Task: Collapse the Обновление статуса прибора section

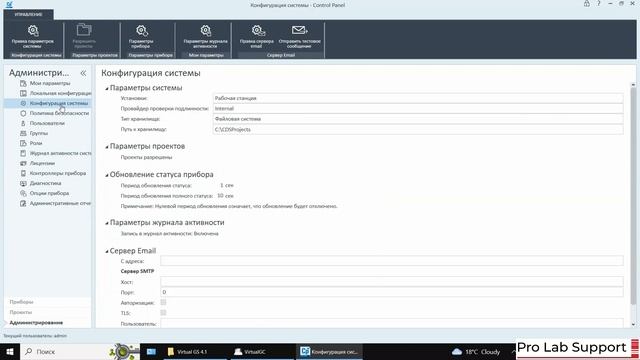Action: [x=107, y=175]
